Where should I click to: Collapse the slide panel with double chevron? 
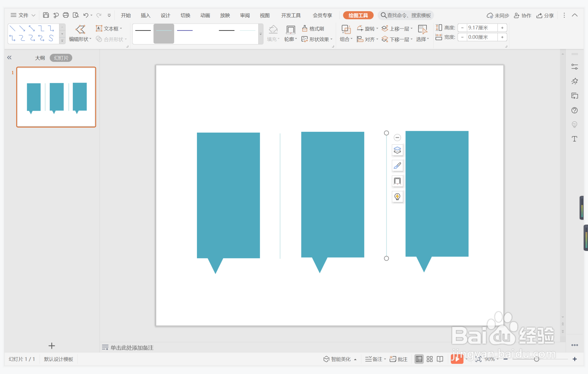9,57
